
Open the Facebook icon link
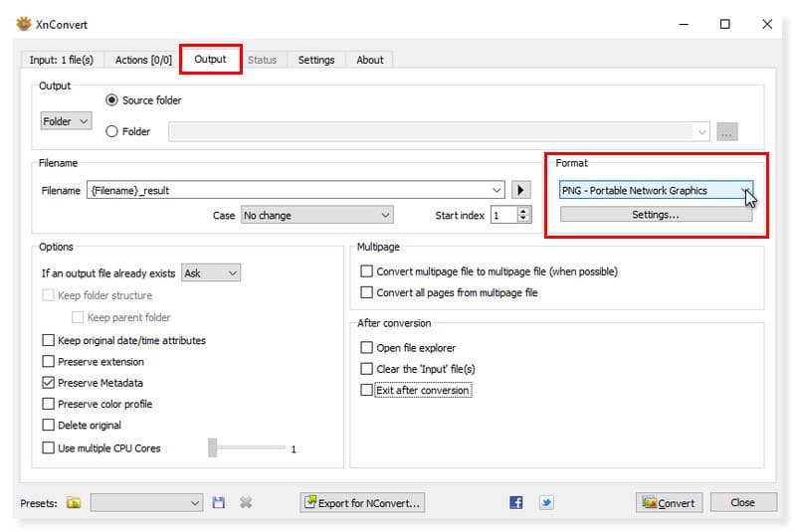point(516,503)
